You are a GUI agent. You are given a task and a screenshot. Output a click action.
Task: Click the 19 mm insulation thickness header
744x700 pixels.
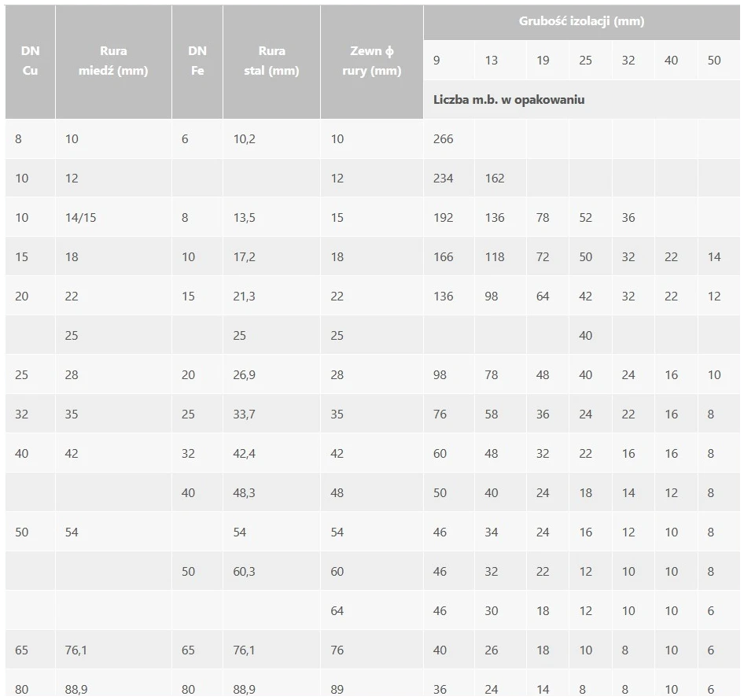[543, 61]
